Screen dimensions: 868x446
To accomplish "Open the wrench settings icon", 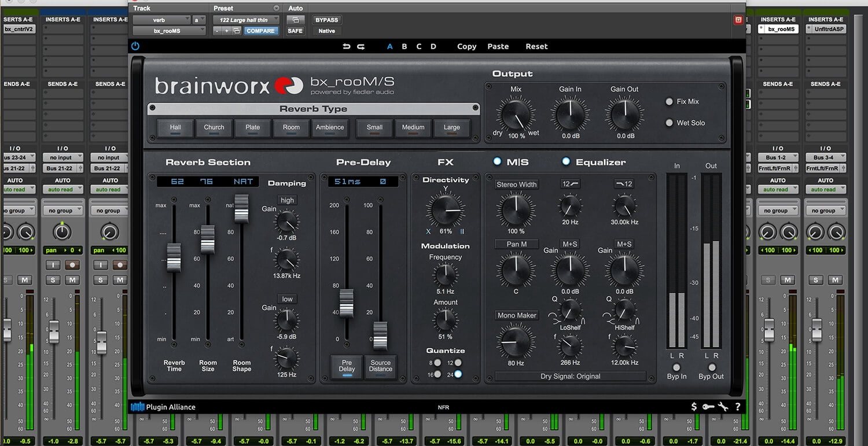I will point(723,407).
